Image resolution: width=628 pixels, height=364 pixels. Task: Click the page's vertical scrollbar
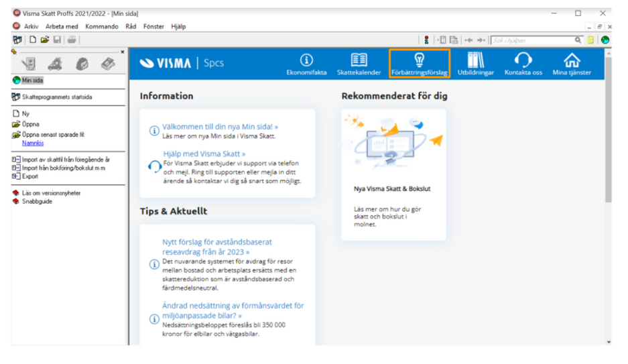(x=608, y=134)
